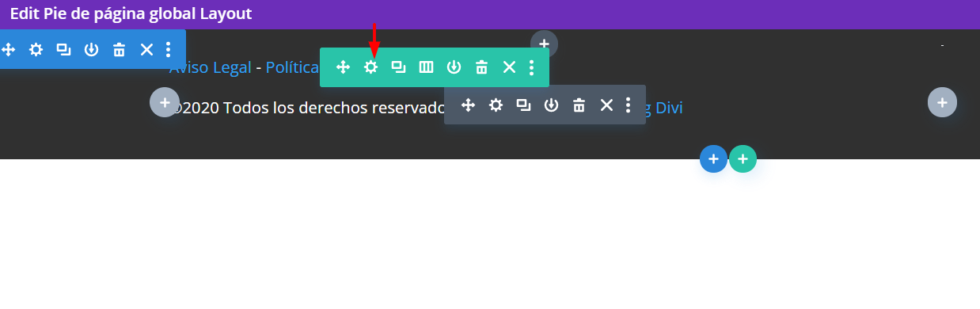Delete the module with the gray toolbar trash icon
This screenshot has width=980, height=309.
(579, 105)
